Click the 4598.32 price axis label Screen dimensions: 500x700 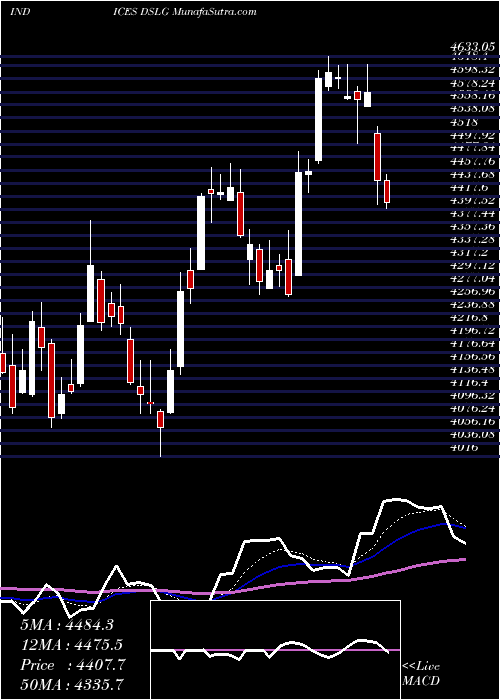pos(473,70)
